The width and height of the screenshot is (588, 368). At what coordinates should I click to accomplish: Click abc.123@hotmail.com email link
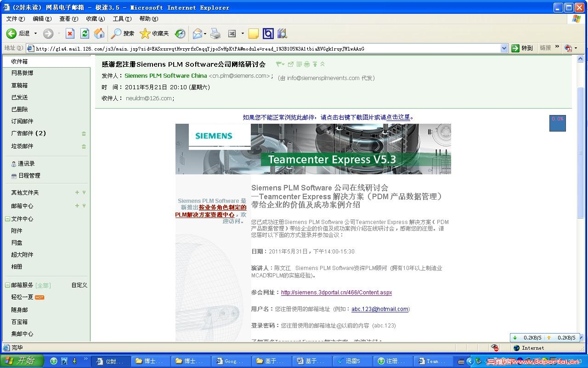coord(380,309)
